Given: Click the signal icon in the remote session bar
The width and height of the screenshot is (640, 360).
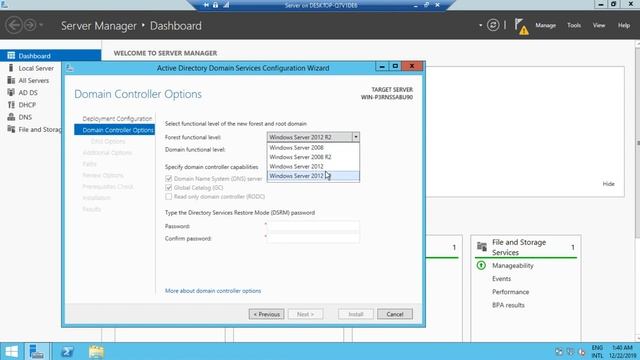Looking at the screenshot, I should click(x=226, y=5).
